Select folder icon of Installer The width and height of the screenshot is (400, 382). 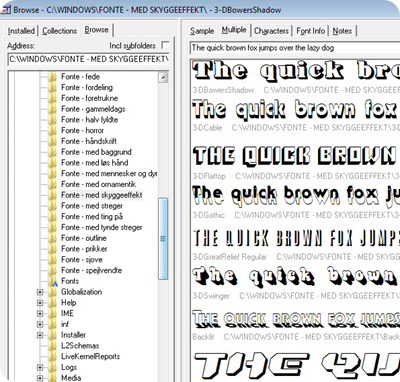pyautogui.click(x=52, y=335)
